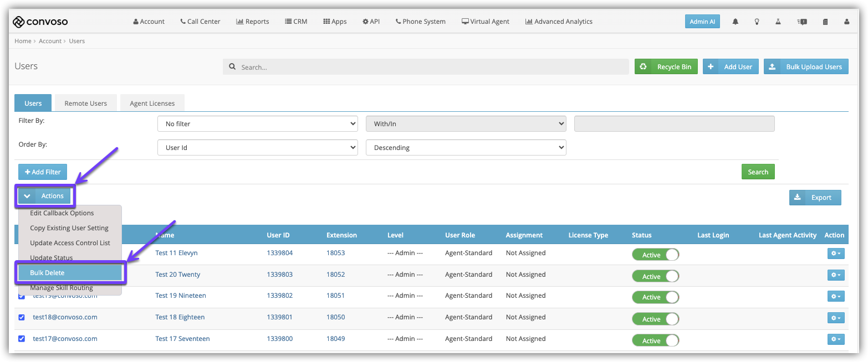
Task: Open the feedback chat bubble icon
Action: (802, 22)
